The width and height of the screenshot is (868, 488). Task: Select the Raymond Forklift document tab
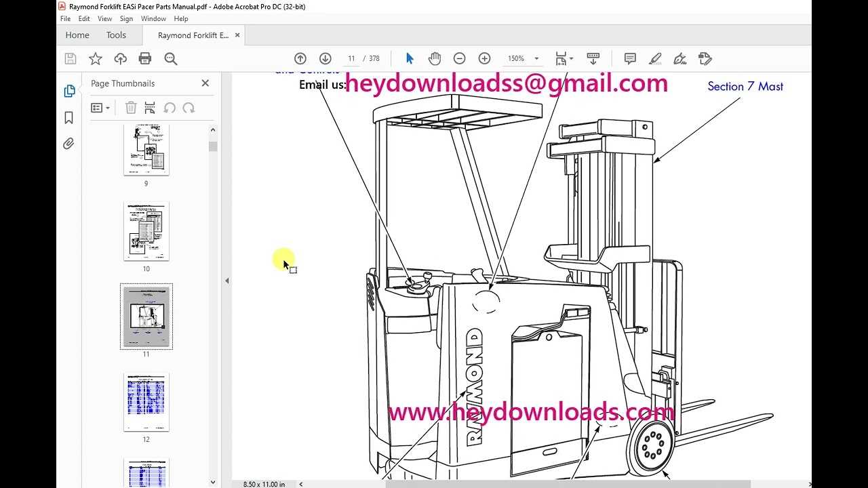tap(193, 35)
